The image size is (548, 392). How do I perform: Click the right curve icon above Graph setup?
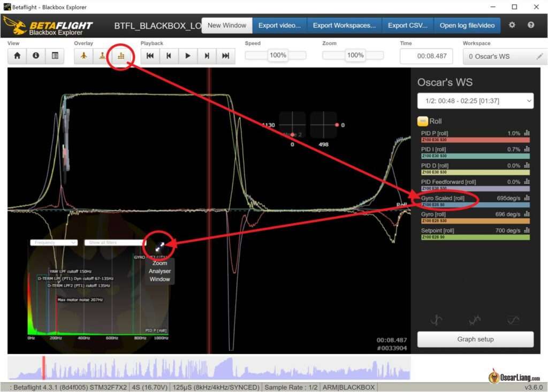click(x=513, y=320)
